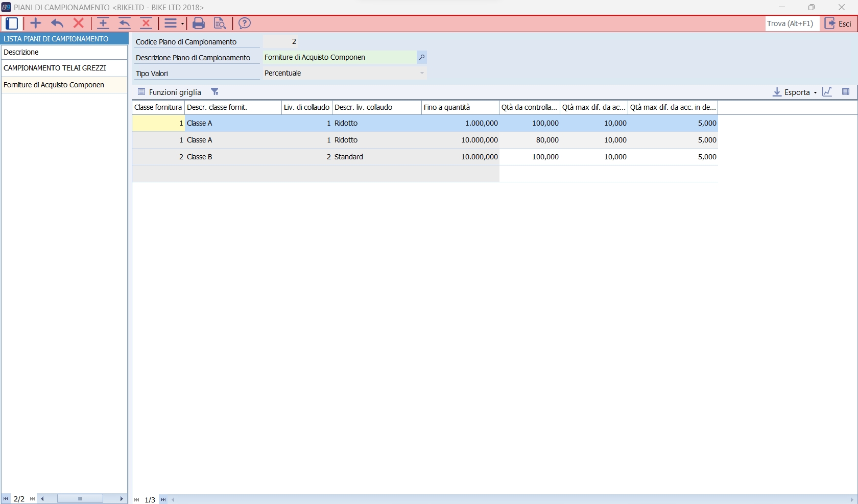Expand the Tipo Valori Percentuale dropdown
This screenshot has width=858, height=504.
pos(422,73)
